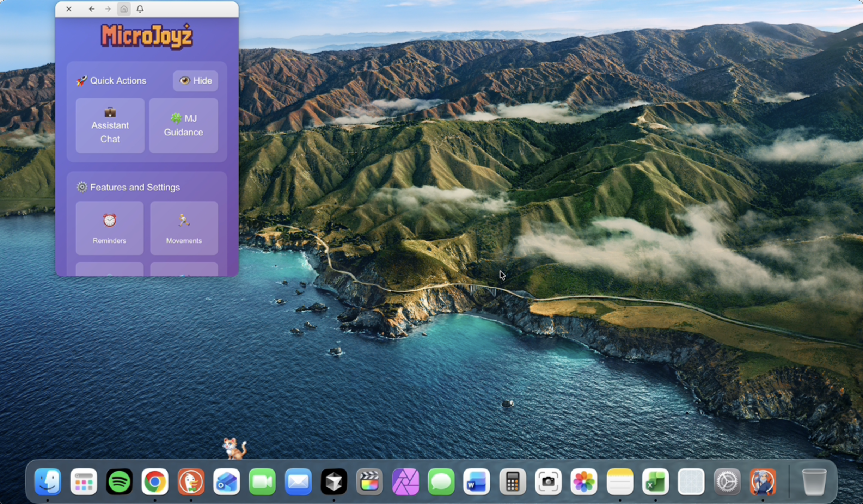Toggle Quick Actions with the Hide button
Viewport: 863px width, 504px height.
(195, 81)
